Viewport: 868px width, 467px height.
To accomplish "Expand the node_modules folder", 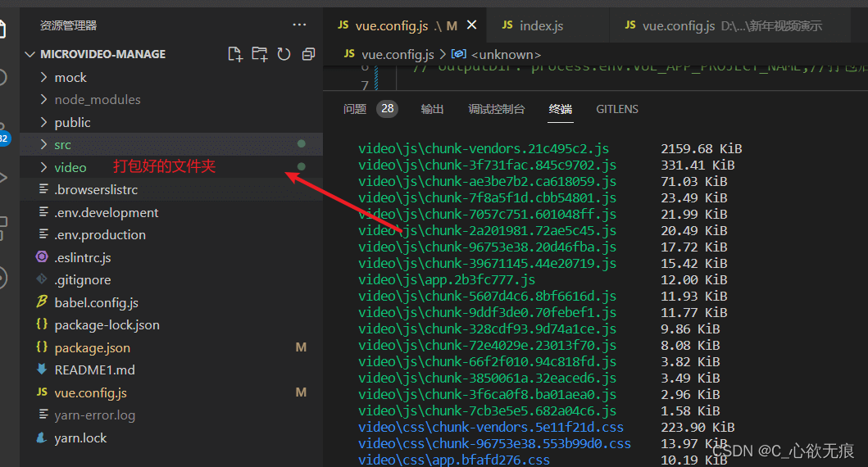I will [97, 99].
